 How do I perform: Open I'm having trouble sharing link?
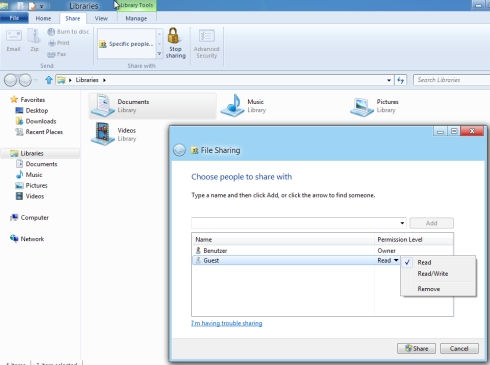227,323
